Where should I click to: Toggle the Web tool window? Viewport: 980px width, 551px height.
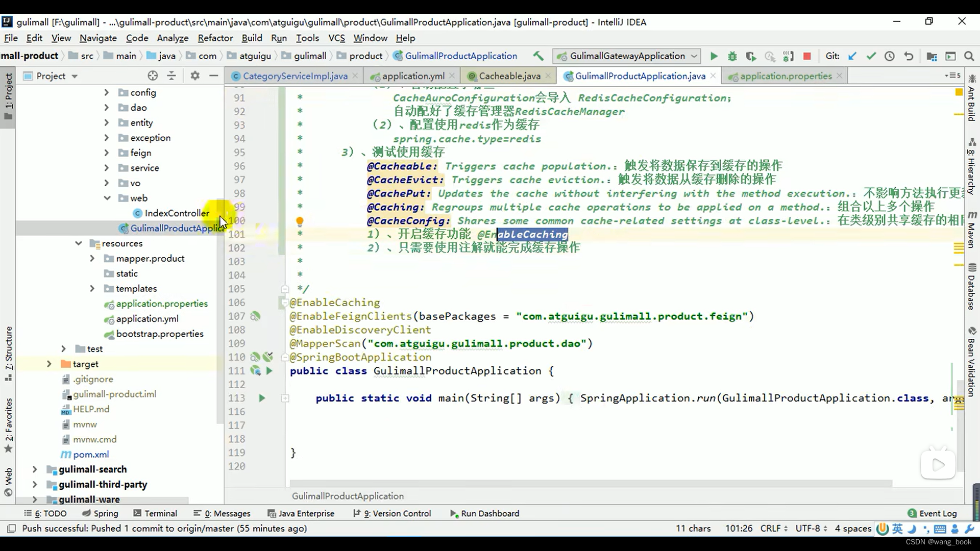[8, 482]
